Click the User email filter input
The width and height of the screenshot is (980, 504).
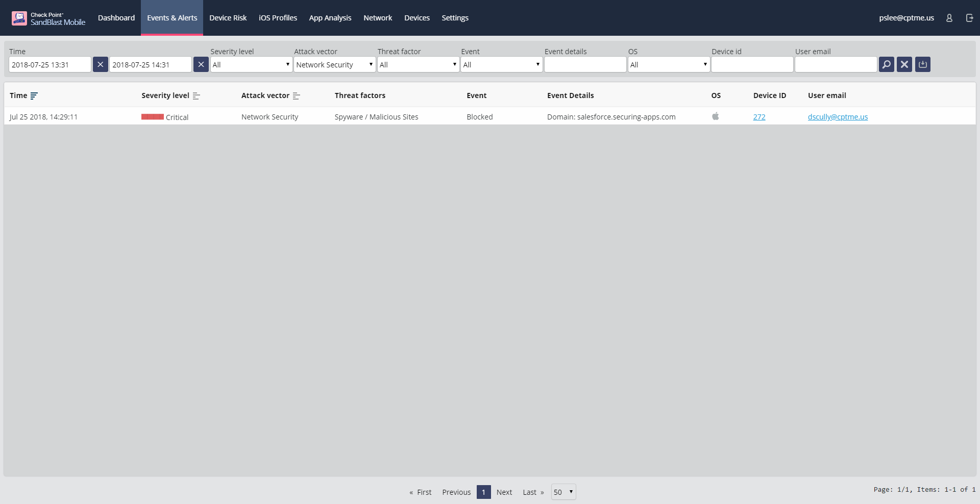click(x=836, y=64)
